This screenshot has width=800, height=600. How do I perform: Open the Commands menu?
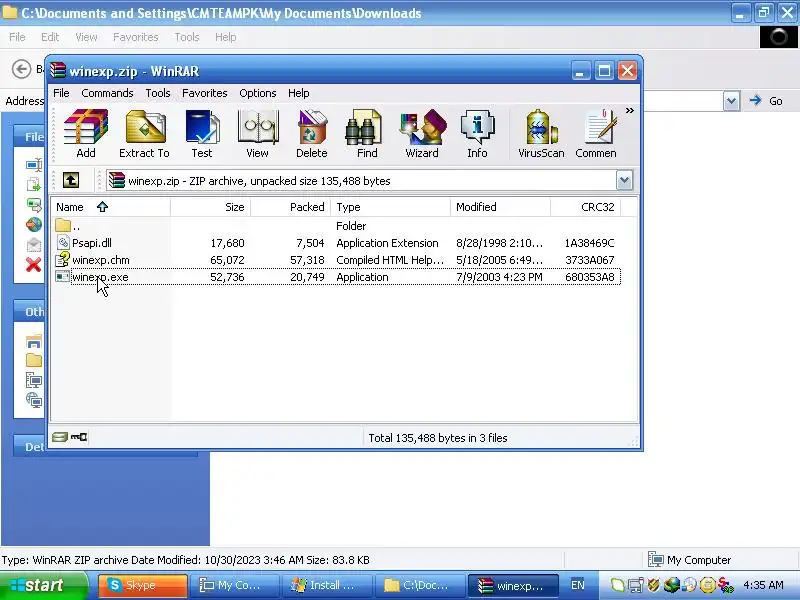(x=107, y=93)
